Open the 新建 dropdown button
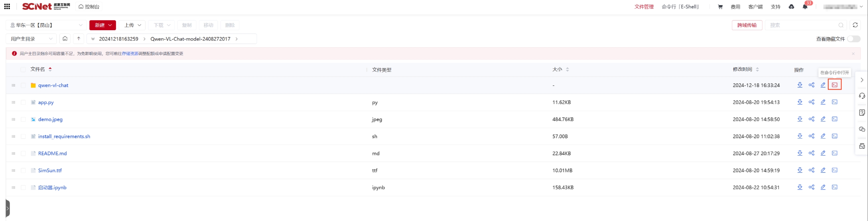Image resolution: width=868 pixels, height=221 pixels. (103, 25)
